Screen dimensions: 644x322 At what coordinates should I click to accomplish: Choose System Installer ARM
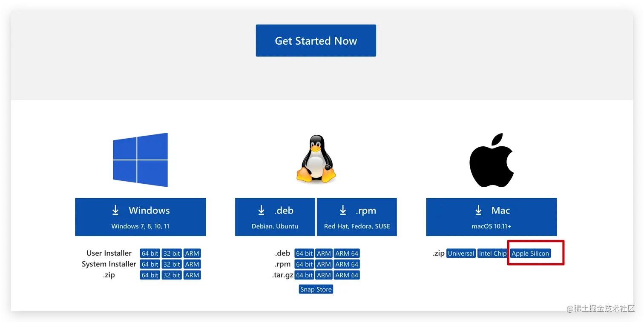click(x=192, y=264)
